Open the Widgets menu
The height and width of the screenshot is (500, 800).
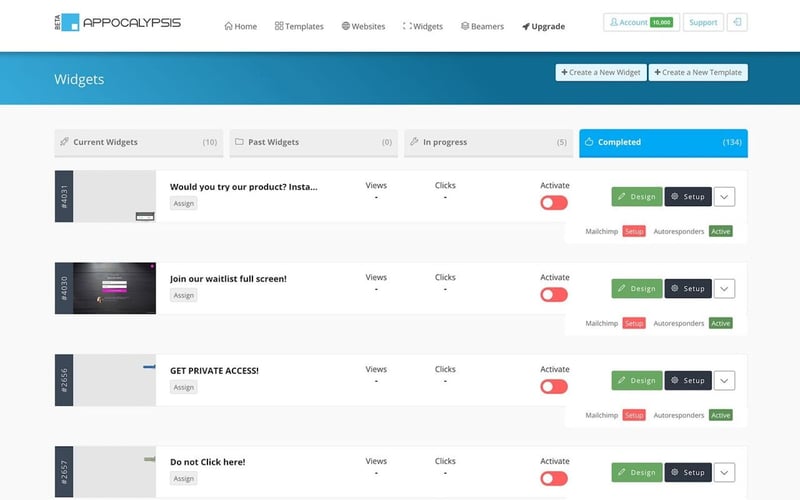tap(422, 26)
